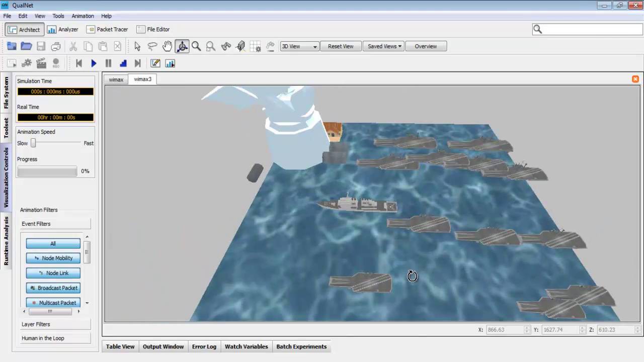Choose the Lasso selection tool

coord(152,46)
